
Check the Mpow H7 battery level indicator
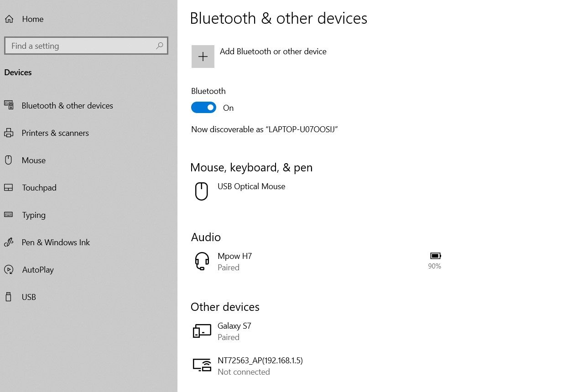tap(434, 260)
